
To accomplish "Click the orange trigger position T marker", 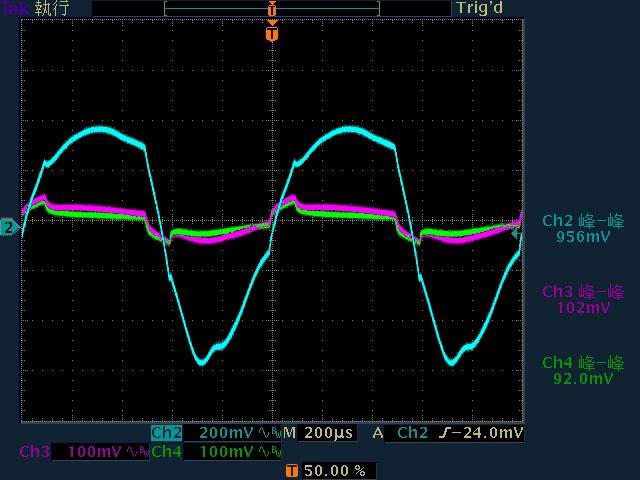I will click(271, 34).
